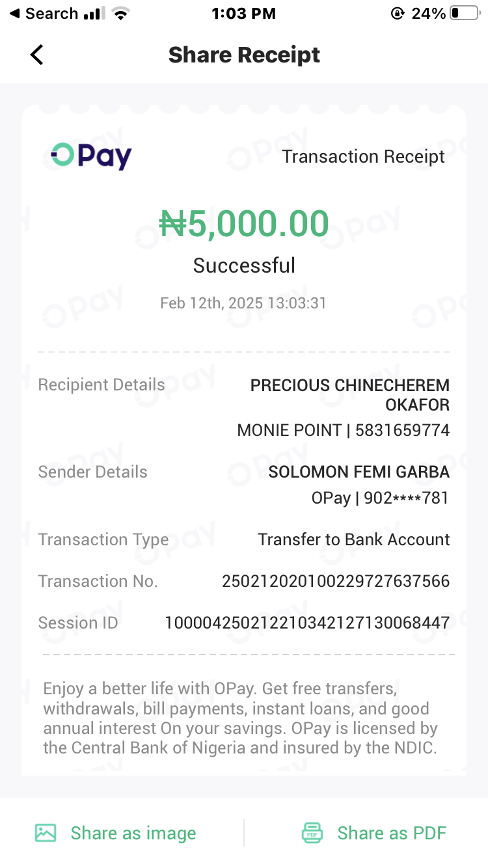This screenshot has width=488, height=868.
Task: Tap the Share Receipt page title
Action: (244, 55)
